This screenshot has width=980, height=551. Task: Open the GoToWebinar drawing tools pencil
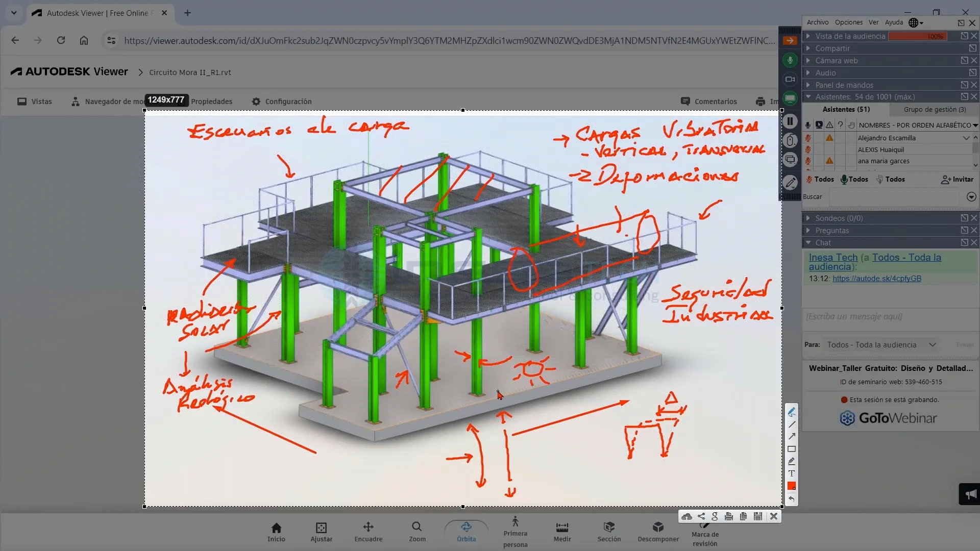[x=790, y=182]
